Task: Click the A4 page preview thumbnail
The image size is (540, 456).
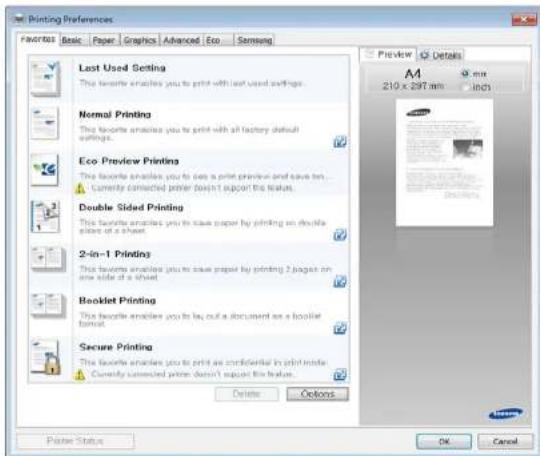Action: 444,163
